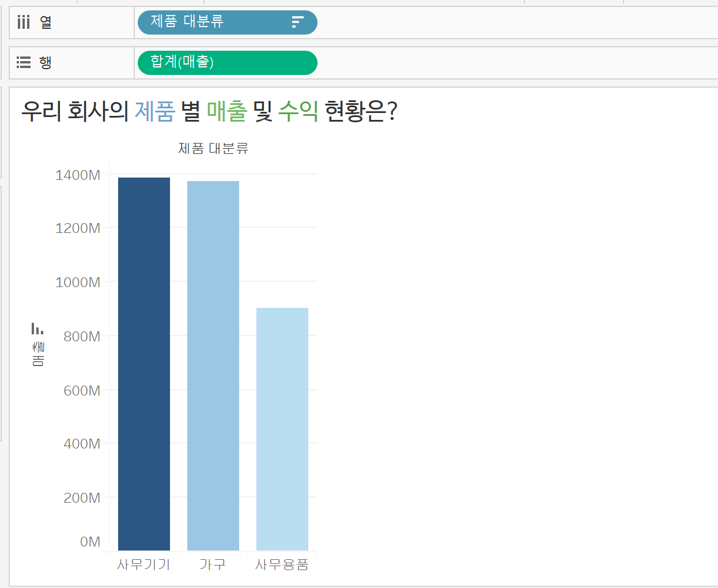The width and height of the screenshot is (718, 588).
Task: Select the 제품 대분류 pill on columns shelf
Action: 227,22
